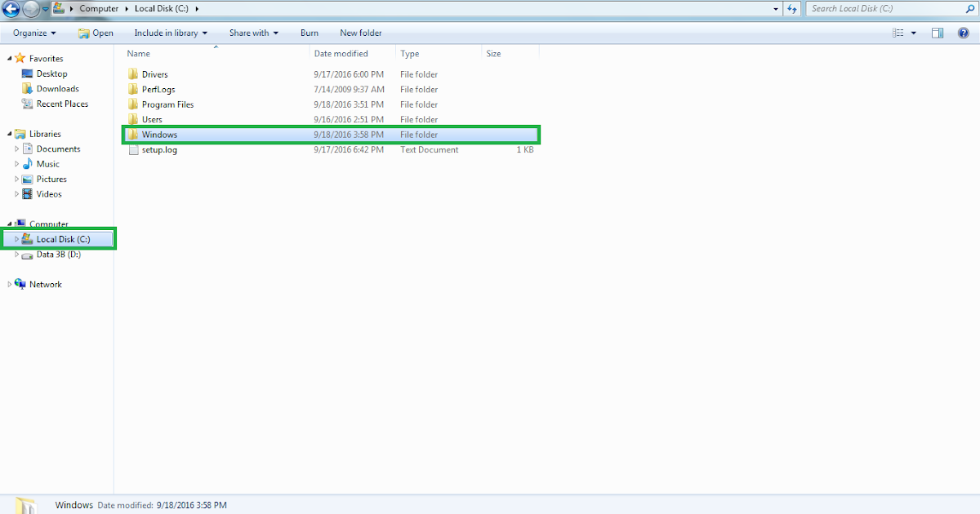Click the search magnifier icon
Screen dimensions: 980x514
pos(970,8)
